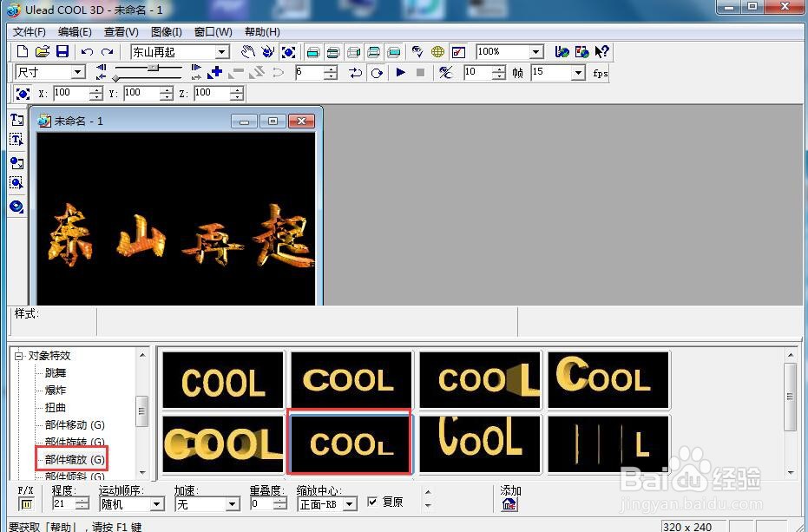Screen dimensions: 808x532
Task: Open the 编辑(E) menu
Action: tap(75, 32)
